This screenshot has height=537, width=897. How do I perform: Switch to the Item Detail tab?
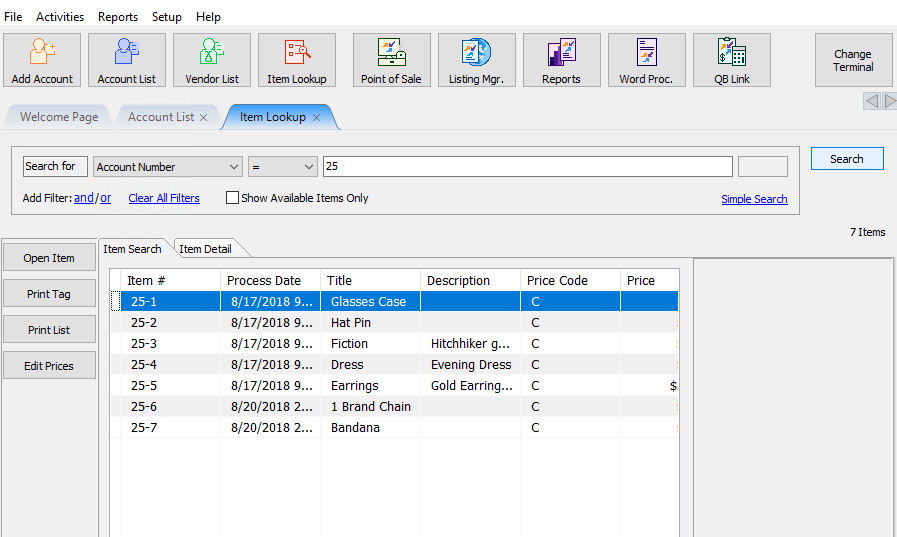205,249
